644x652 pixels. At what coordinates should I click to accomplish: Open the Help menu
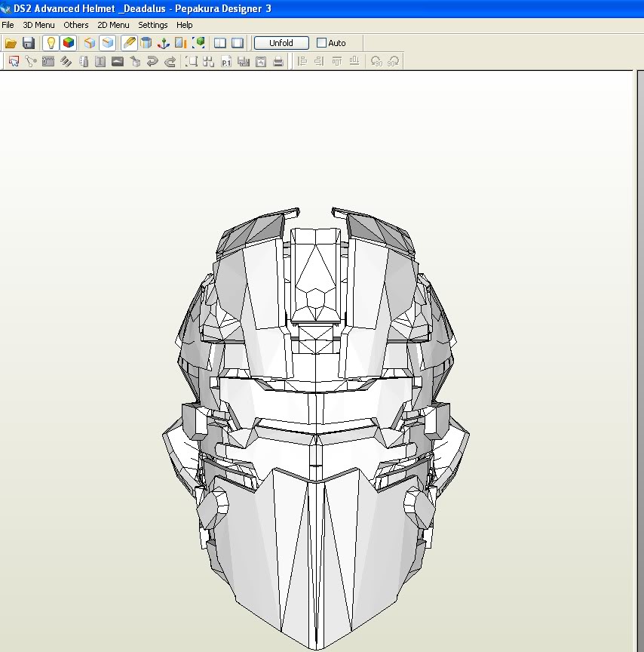coord(185,25)
